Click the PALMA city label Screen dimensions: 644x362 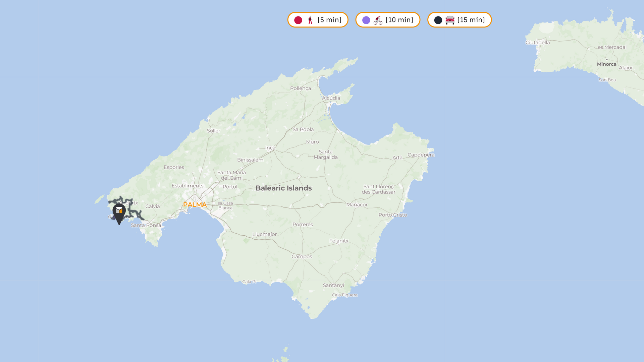pos(195,205)
